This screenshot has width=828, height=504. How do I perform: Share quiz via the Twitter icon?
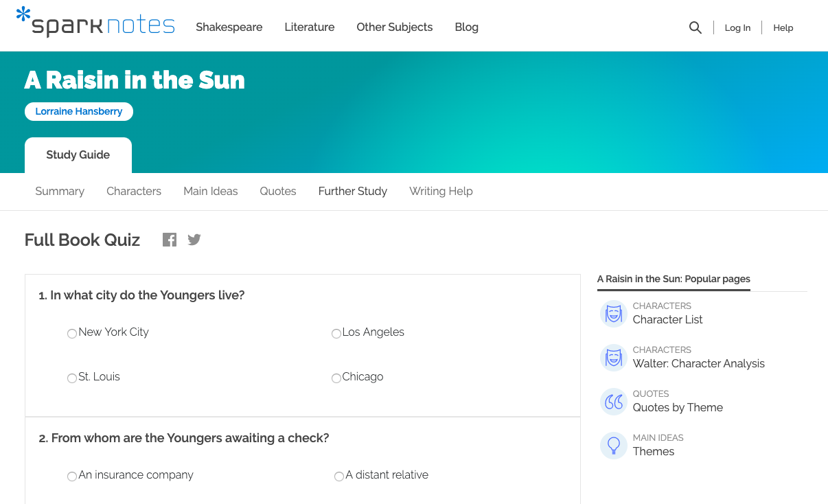coord(194,239)
